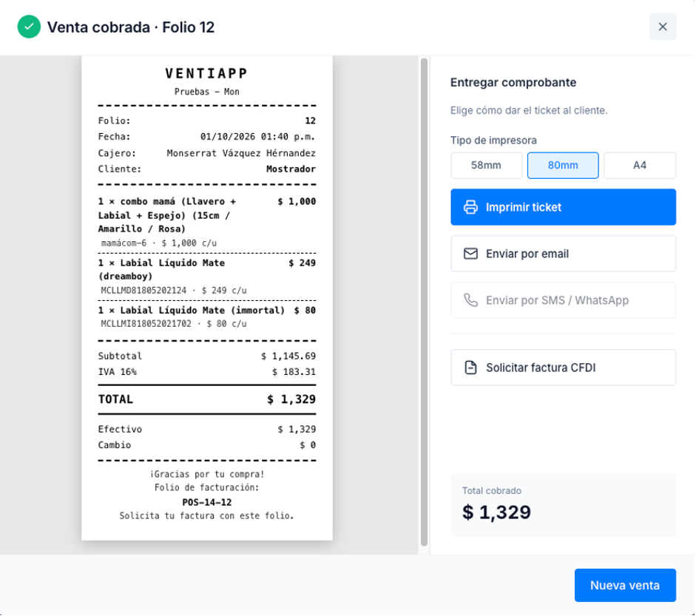The image size is (696, 616).
Task: Click the VENTIAPP receipt header
Action: pos(207,73)
